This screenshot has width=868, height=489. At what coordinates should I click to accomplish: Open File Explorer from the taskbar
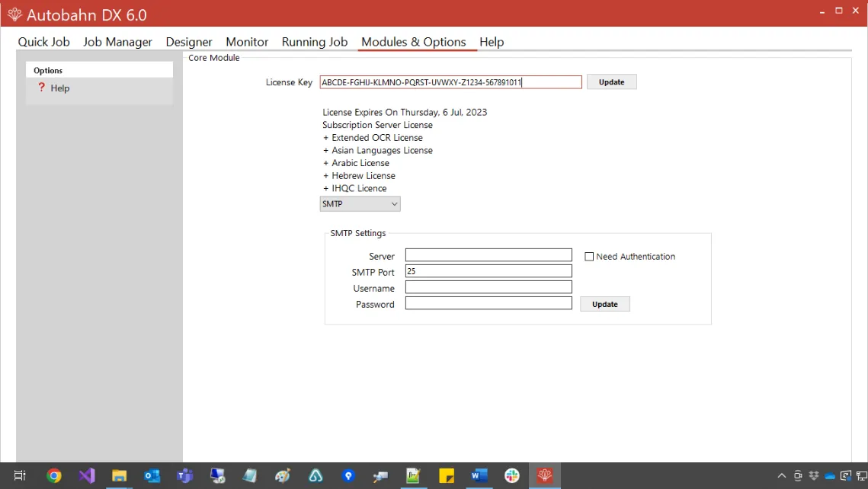(x=119, y=475)
